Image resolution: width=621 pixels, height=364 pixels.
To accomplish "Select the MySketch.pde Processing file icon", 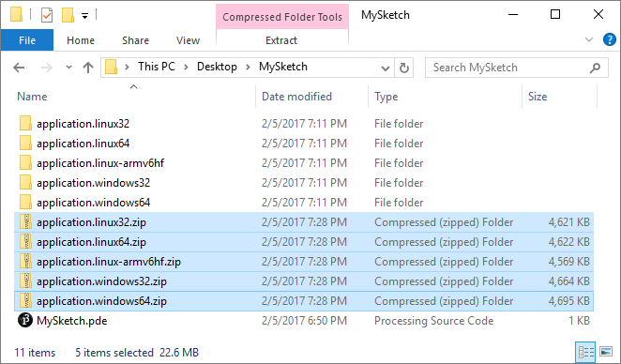I will pyautogui.click(x=25, y=321).
